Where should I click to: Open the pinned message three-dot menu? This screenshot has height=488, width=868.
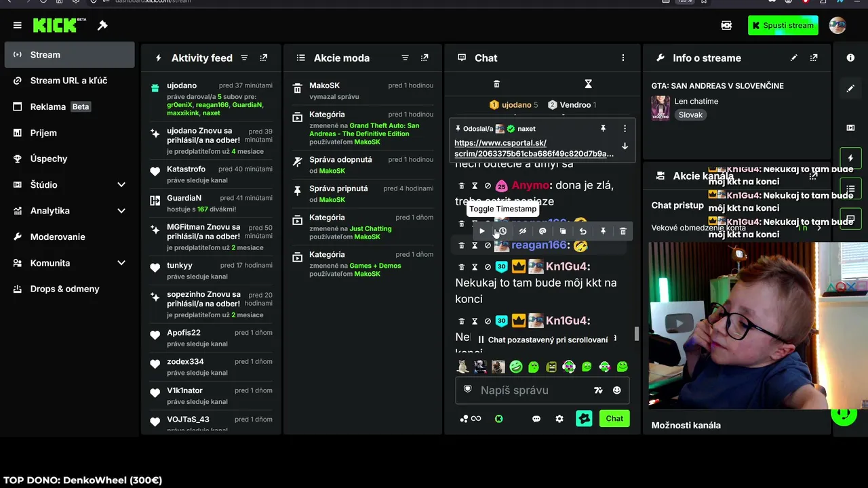point(625,129)
